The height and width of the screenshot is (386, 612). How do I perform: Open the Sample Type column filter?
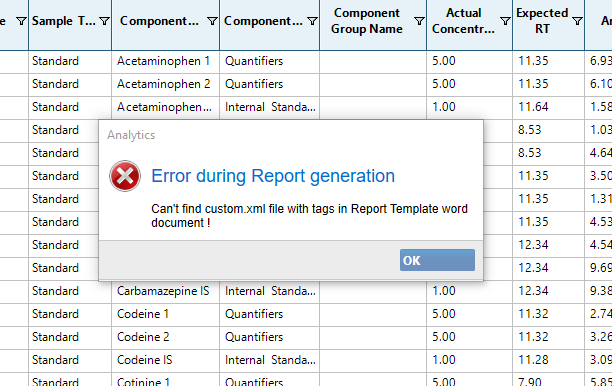click(104, 21)
